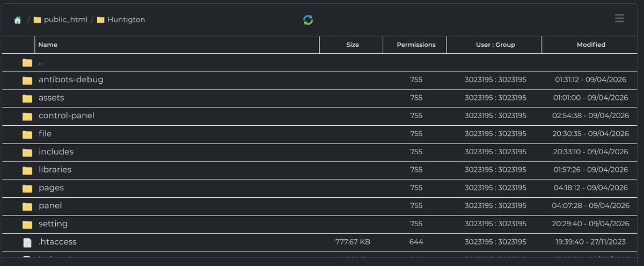Open the antibots-debug folder name
This screenshot has width=644, height=266.
coord(71,80)
